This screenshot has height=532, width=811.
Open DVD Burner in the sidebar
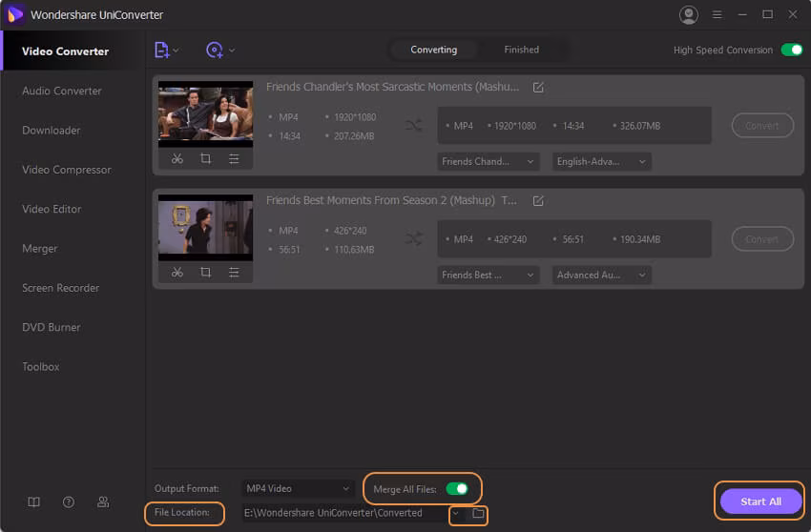tap(51, 327)
